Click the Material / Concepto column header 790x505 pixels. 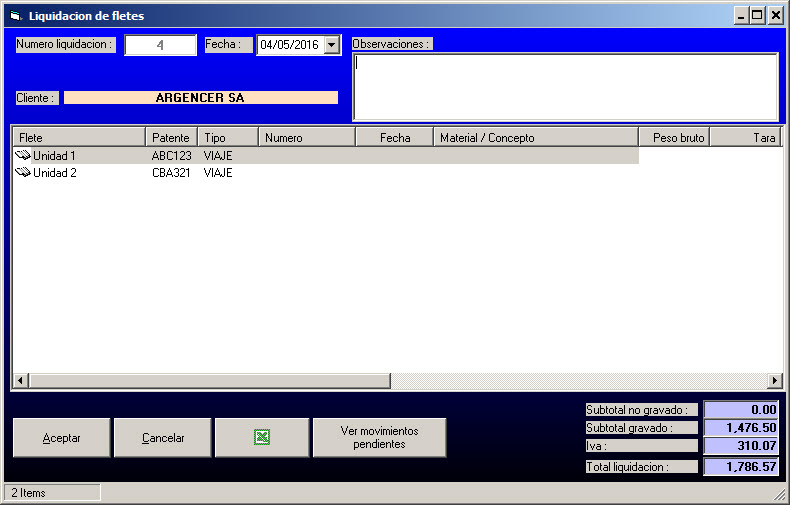coord(535,137)
